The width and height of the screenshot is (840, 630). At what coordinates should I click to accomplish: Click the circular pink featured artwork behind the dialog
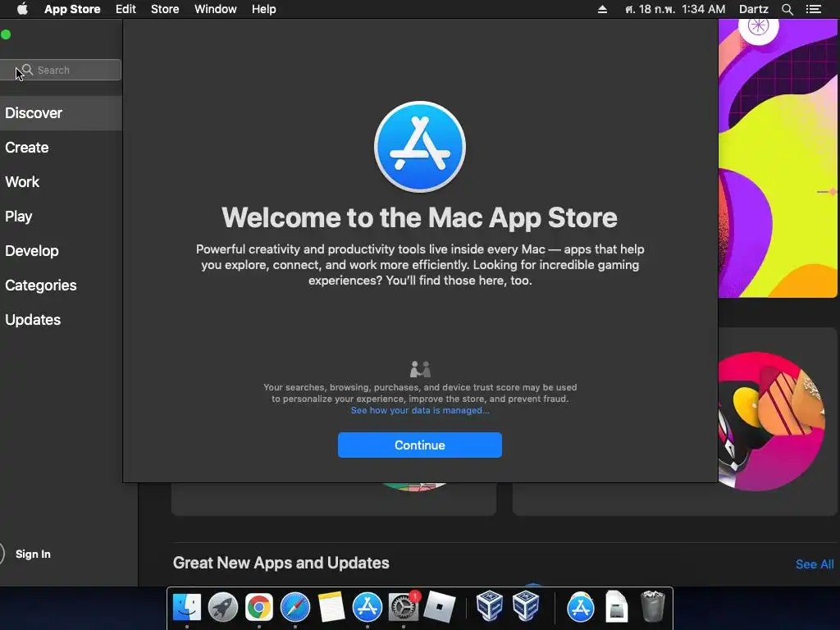[771, 421]
